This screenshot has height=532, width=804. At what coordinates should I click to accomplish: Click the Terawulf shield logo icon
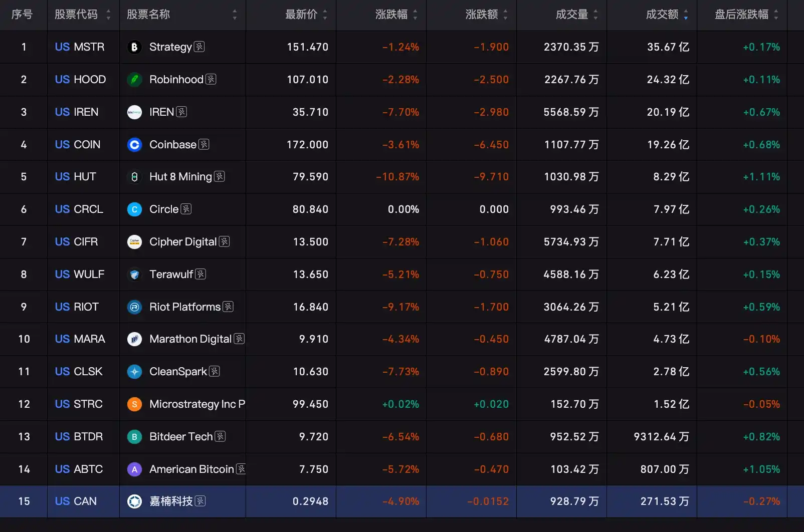(134, 275)
